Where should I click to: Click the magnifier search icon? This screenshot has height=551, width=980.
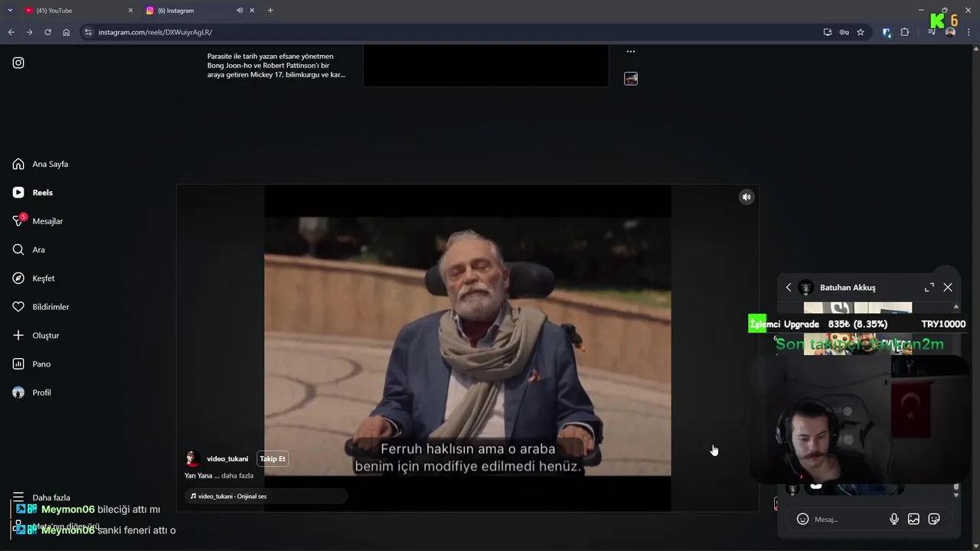coord(18,249)
